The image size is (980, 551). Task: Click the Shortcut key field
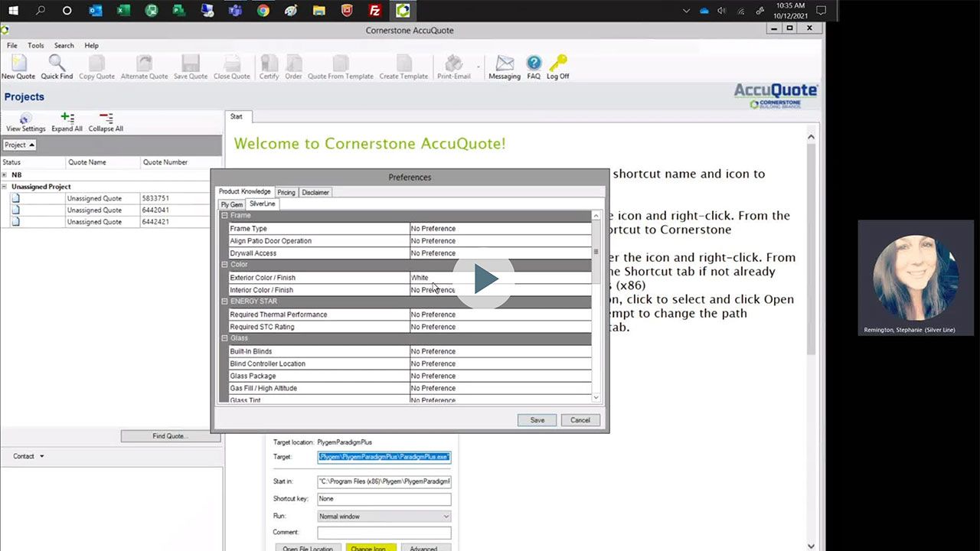(384, 499)
